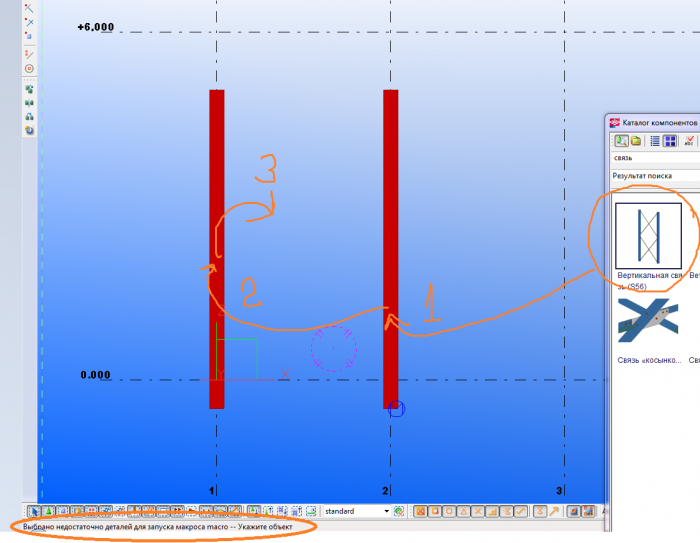
Task: Activate the select all arrow switch
Action: [x=34, y=511]
